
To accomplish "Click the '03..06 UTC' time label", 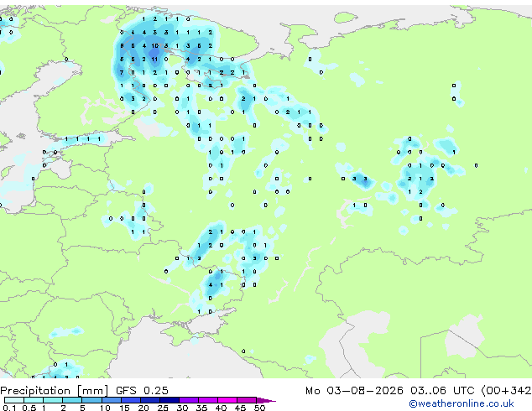I will (442, 391).
